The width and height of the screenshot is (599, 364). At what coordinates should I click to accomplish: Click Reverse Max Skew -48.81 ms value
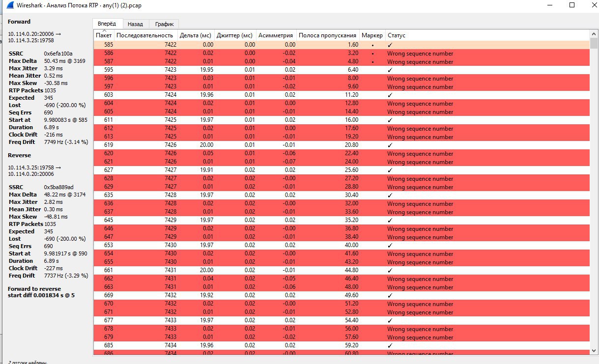(55, 217)
